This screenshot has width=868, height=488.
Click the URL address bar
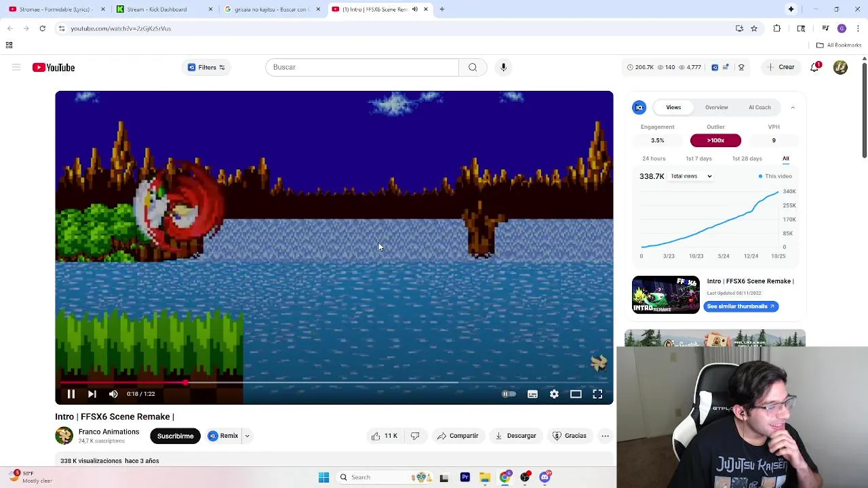393,28
